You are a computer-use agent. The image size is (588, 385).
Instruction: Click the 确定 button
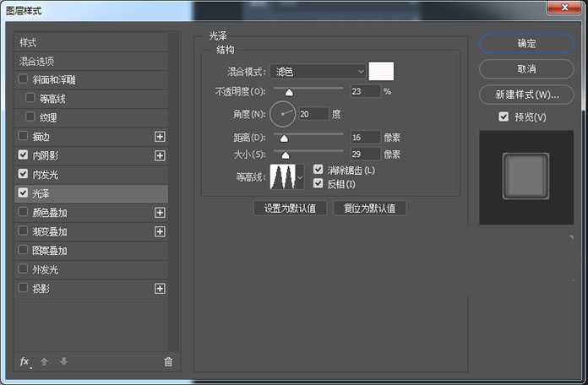526,44
